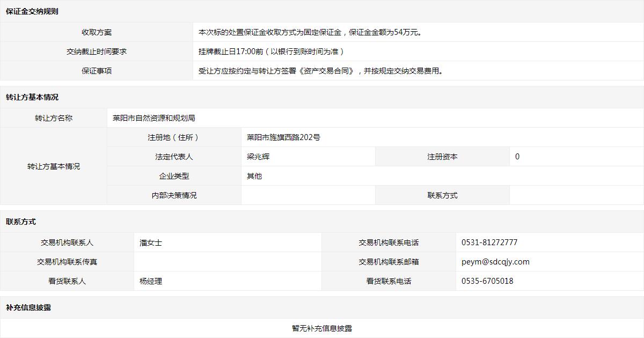Select the 内部决策情况 label
The height and width of the screenshot is (338, 644).
pos(174,195)
